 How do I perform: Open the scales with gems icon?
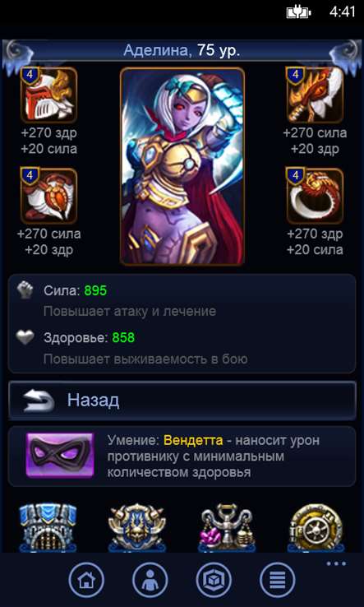pos(227,527)
